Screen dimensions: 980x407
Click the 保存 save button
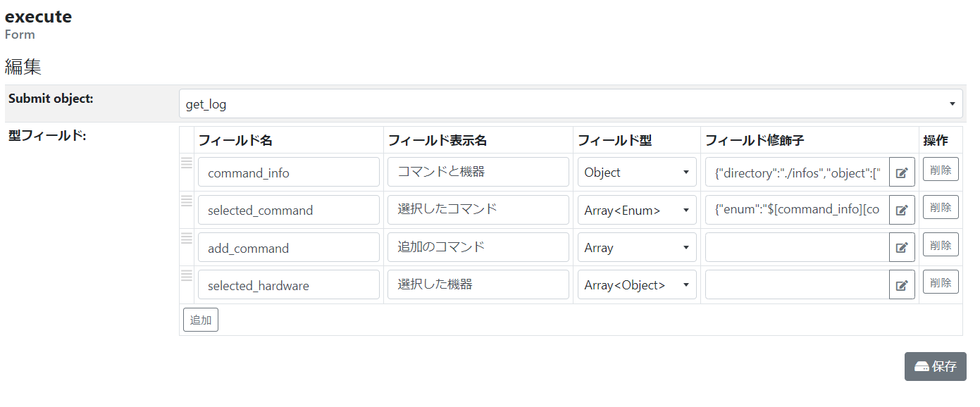click(x=935, y=367)
